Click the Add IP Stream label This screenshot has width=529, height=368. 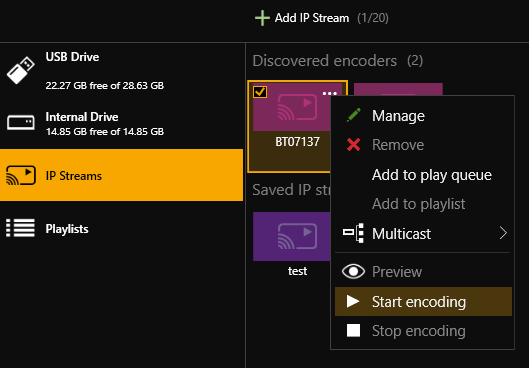[312, 18]
